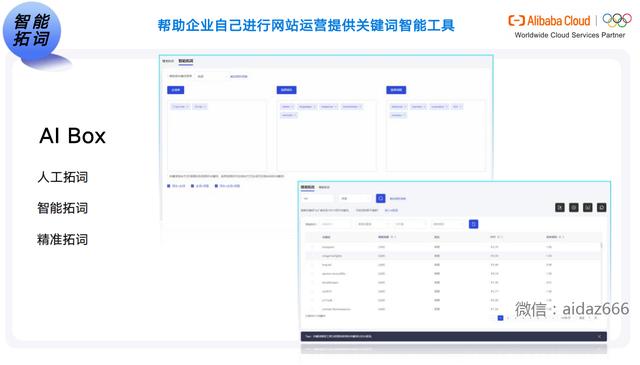Open the last filter dropdown before the blue filter button

click(448, 224)
